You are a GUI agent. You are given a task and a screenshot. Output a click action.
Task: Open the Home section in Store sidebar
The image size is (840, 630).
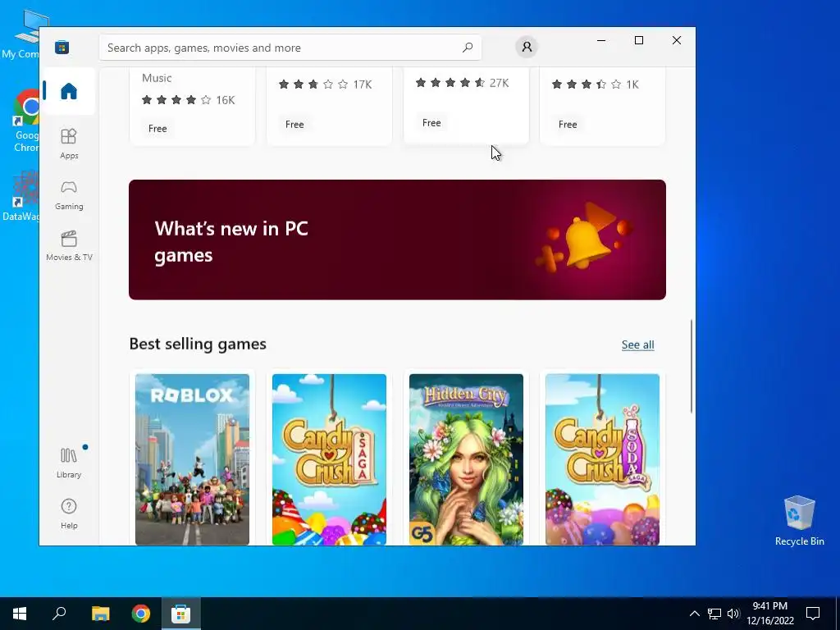pos(69,91)
